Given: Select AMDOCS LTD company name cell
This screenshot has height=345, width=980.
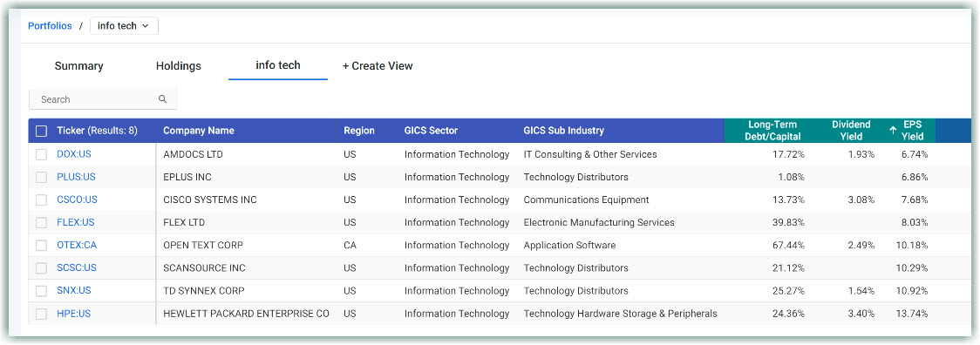Looking at the screenshot, I should [x=194, y=153].
